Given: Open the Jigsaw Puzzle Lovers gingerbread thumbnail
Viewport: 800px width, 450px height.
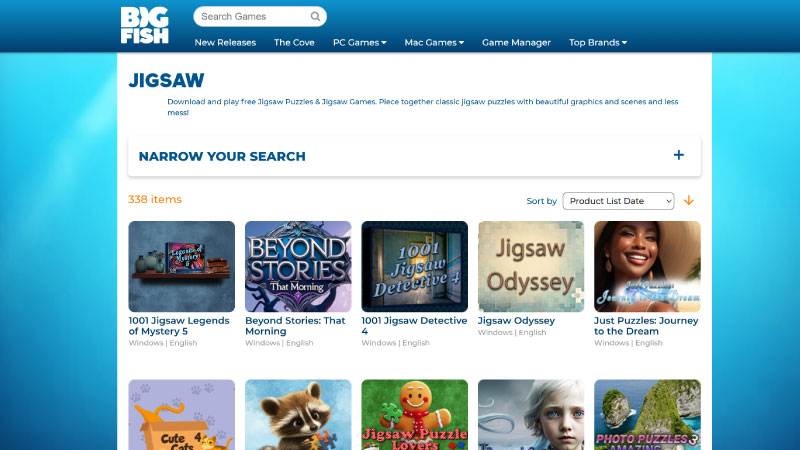Looking at the screenshot, I should click(x=414, y=415).
